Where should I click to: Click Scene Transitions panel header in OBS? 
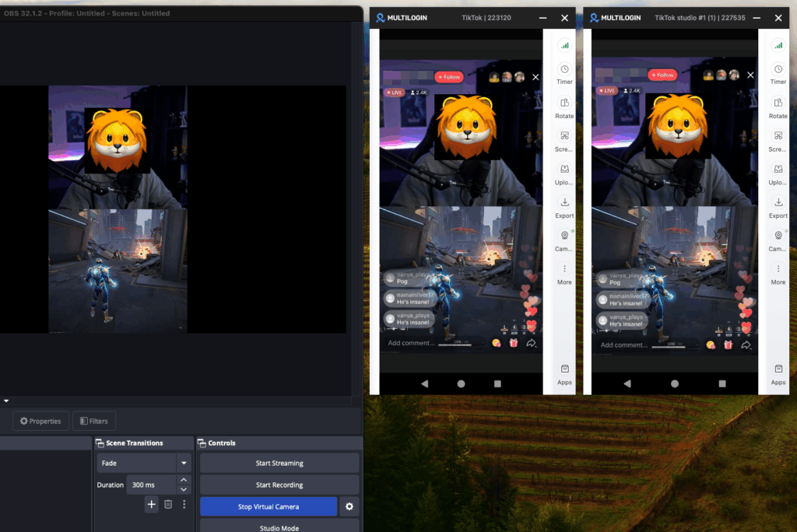click(x=144, y=443)
